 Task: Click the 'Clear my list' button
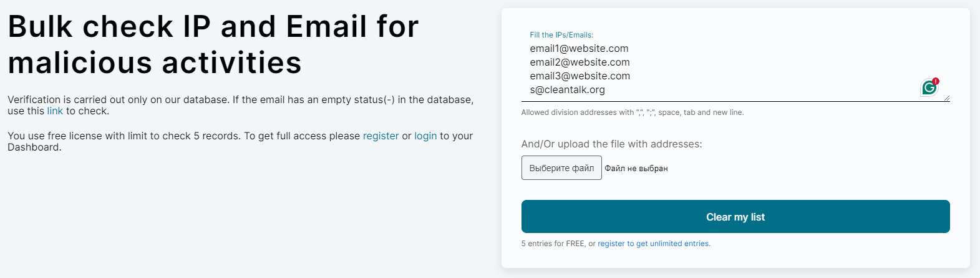735,217
